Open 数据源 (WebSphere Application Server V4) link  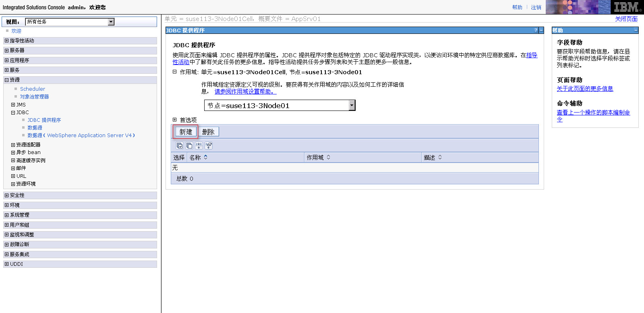pos(81,136)
